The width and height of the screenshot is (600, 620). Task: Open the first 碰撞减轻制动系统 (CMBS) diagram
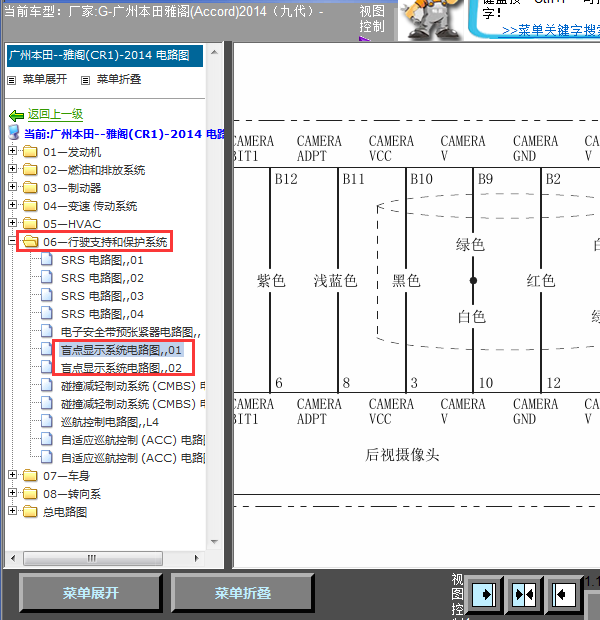coord(133,386)
